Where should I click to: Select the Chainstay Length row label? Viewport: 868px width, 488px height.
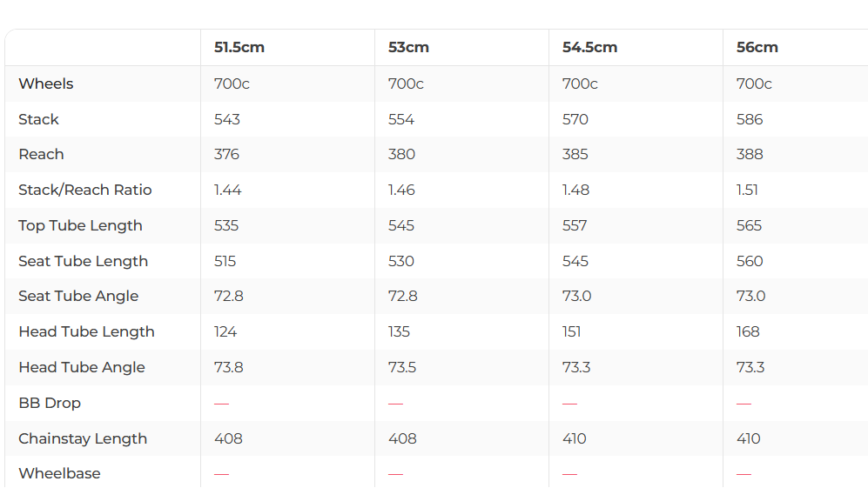click(x=83, y=439)
